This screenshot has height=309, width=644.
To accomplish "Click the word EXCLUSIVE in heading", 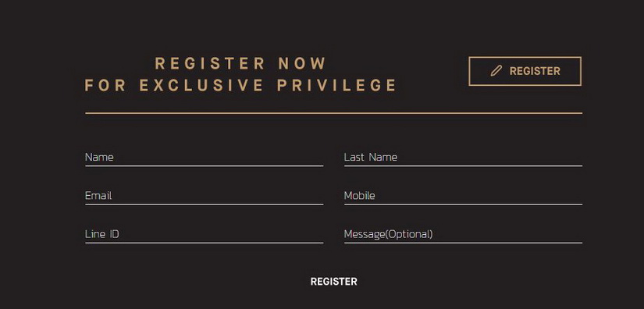I will (201, 85).
